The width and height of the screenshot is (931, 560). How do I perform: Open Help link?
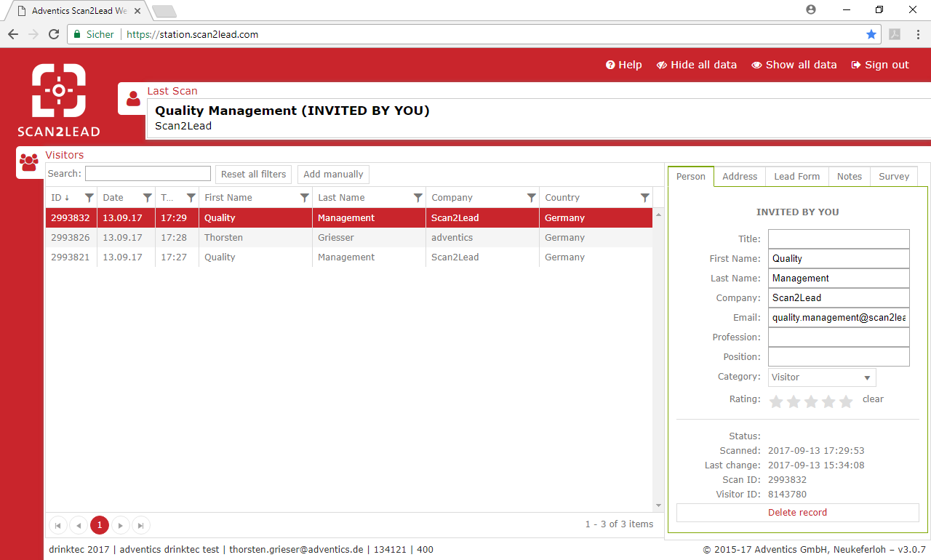[x=624, y=65]
